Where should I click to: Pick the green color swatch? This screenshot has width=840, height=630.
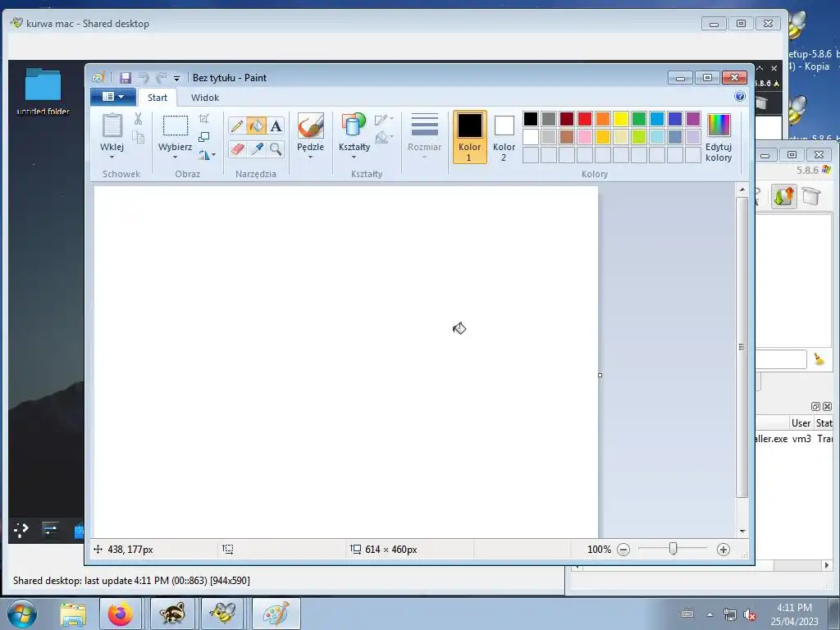click(x=638, y=118)
